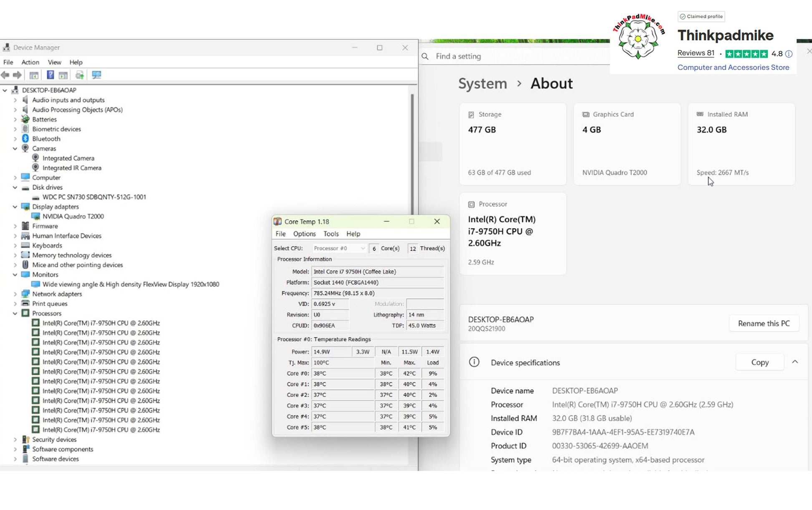This screenshot has width=812, height=510.
Task: Open the Select CPU Processor #0 dropdown
Action: 339,248
